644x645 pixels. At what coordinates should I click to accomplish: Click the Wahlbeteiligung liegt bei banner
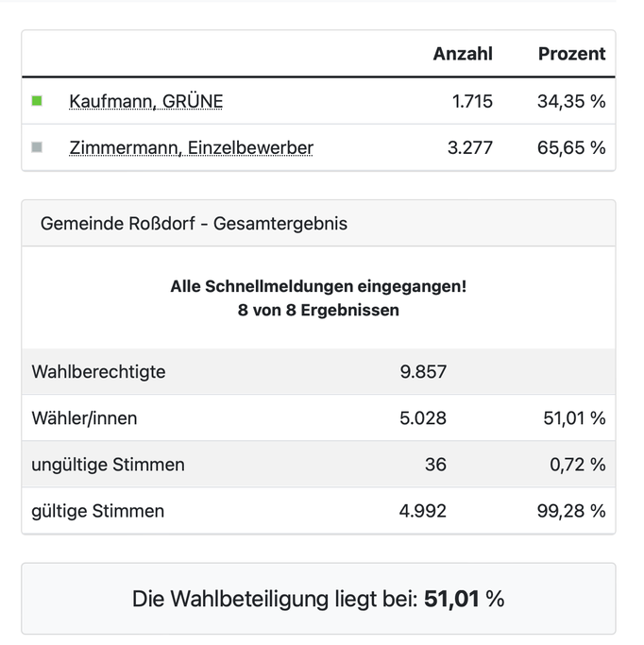(x=318, y=599)
